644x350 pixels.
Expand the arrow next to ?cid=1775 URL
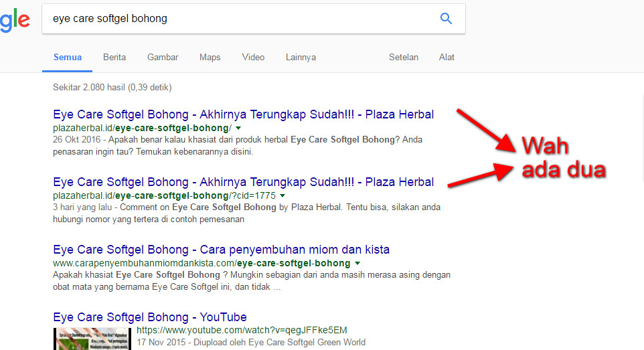(x=283, y=195)
